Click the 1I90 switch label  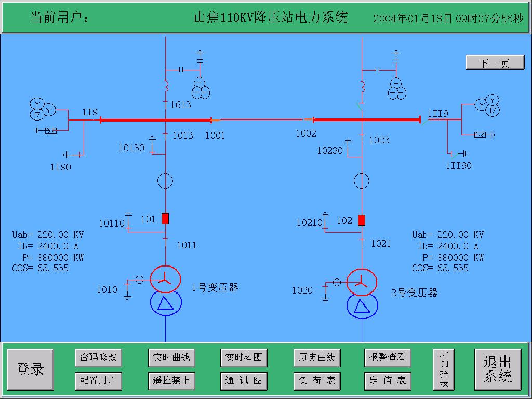[61, 167]
